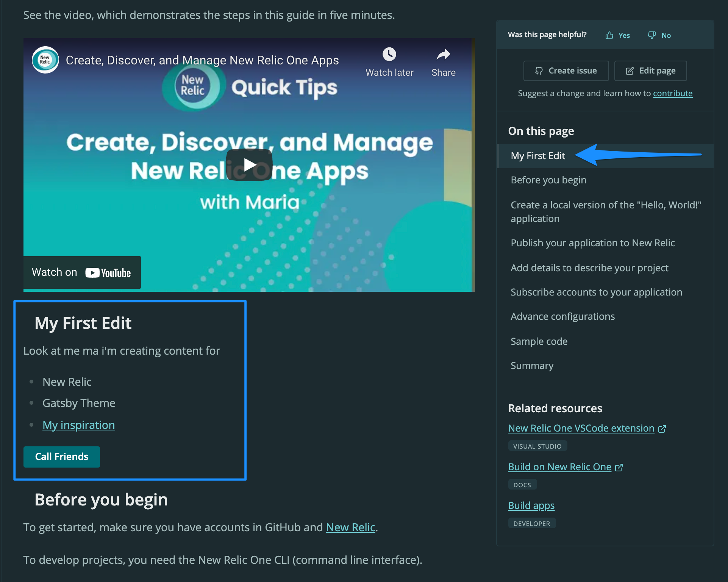Viewport: 728px width, 582px height.
Task: Go to Before you begin section
Action: (548, 180)
